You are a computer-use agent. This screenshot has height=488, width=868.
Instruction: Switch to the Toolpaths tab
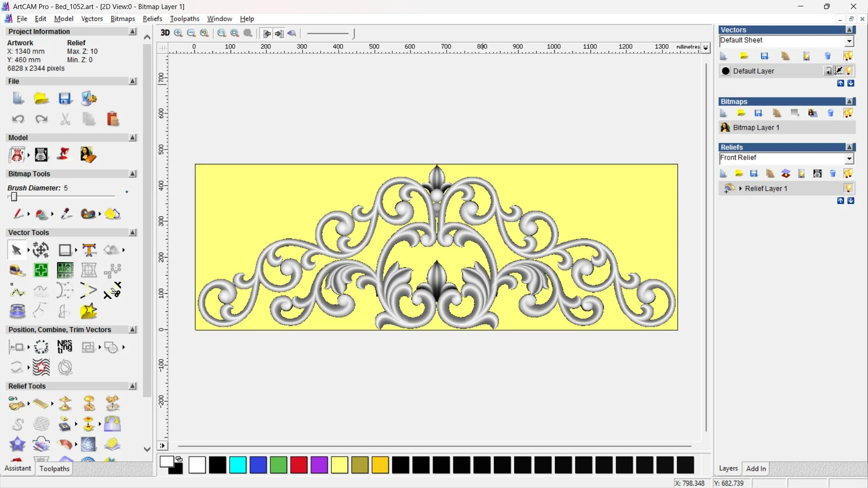[x=54, y=469]
